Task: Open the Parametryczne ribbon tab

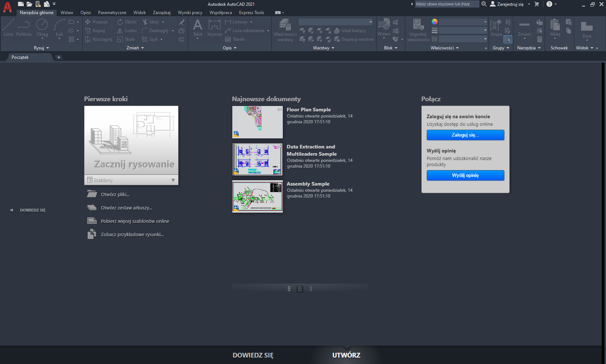Action: (112, 13)
